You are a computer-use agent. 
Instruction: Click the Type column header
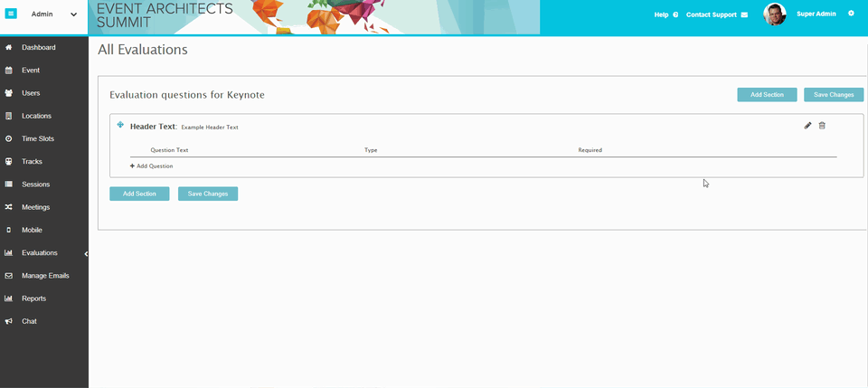(x=371, y=150)
